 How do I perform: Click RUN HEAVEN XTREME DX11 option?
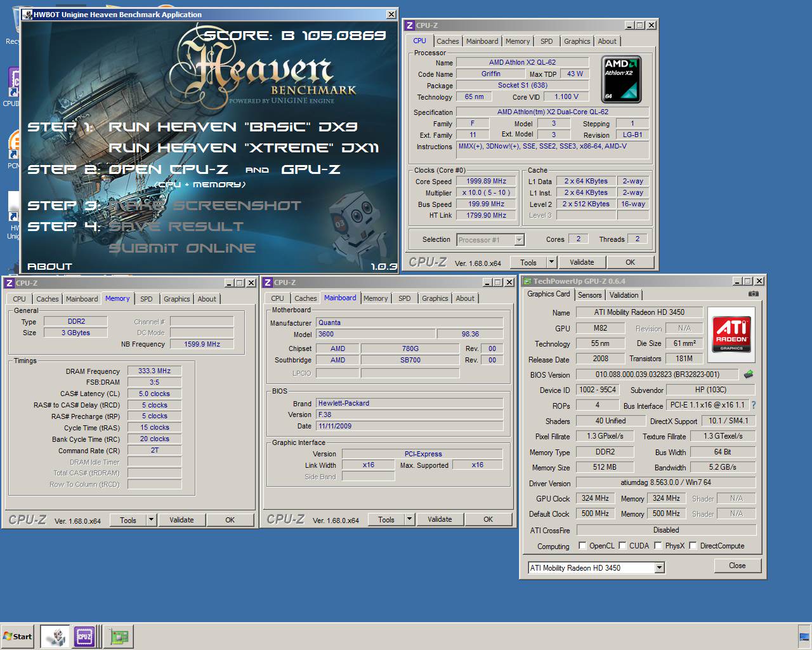tap(244, 148)
